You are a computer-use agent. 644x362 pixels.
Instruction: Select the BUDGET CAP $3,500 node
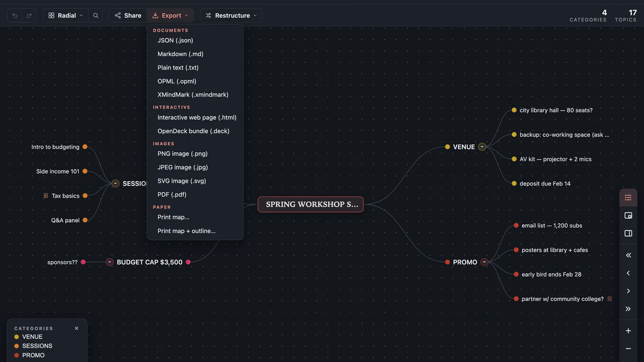[x=150, y=262]
